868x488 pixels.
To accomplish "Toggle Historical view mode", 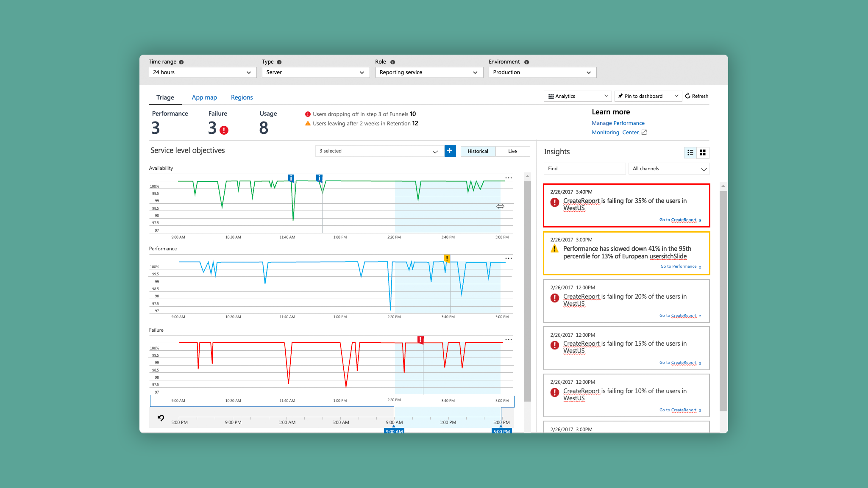I will click(x=478, y=151).
